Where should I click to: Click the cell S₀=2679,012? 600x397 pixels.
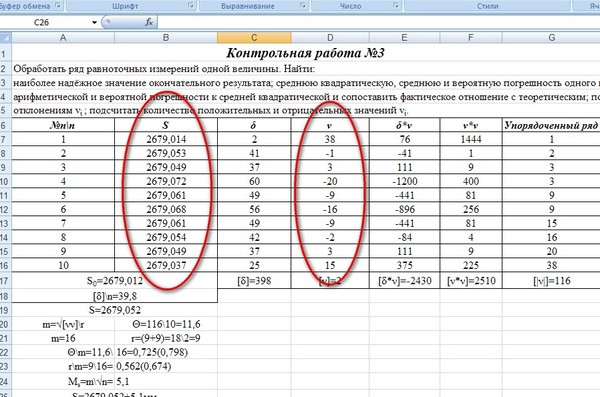pos(115,281)
